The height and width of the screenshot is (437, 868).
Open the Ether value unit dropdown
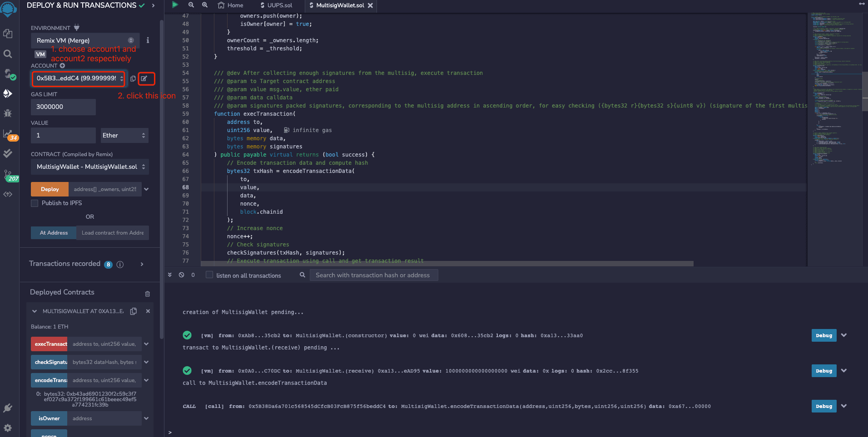124,135
